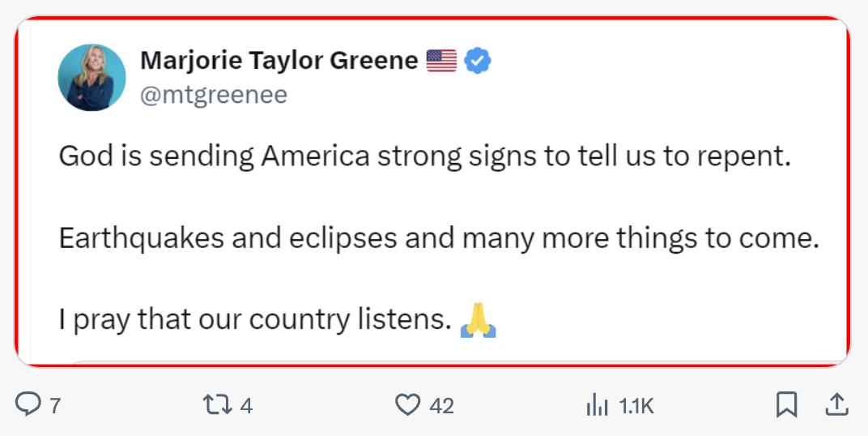Click the like count 42
Image resolution: width=868 pixels, height=436 pixels.
pos(442,407)
